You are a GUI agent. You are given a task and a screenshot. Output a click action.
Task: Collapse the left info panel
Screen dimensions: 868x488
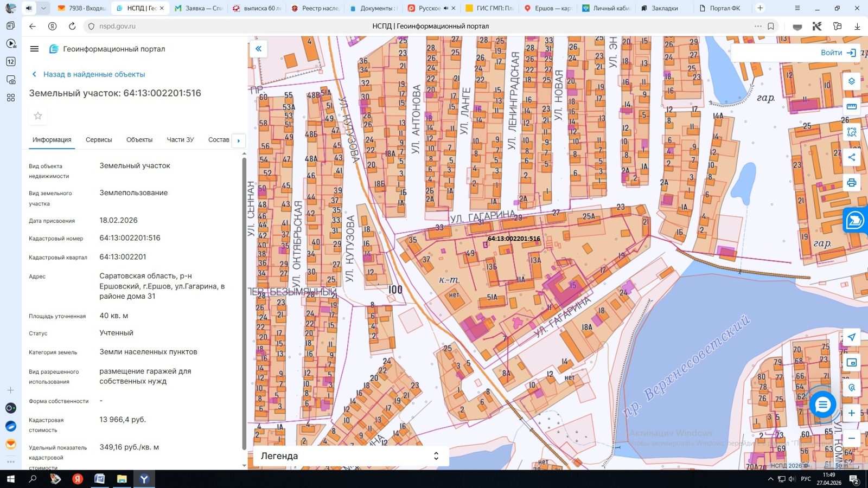point(258,49)
